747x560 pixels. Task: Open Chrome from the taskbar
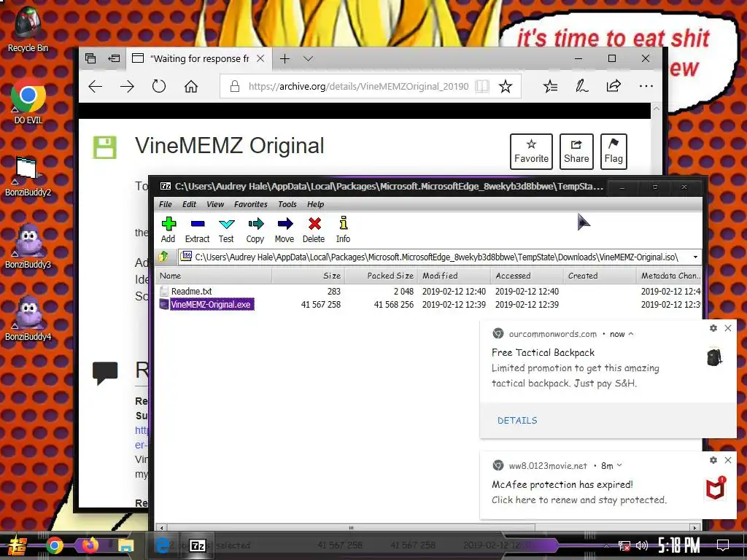(55, 545)
